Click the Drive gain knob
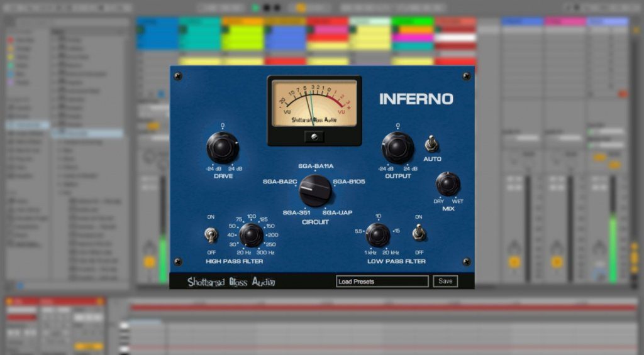Screen dimensions: 644x355 click(222, 147)
